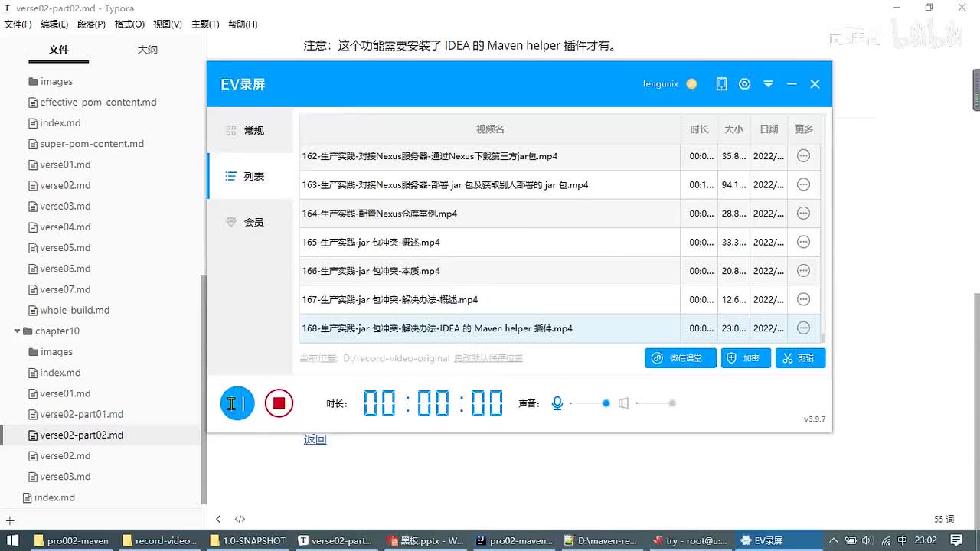Click the microphone icon in EV录屏

point(557,403)
